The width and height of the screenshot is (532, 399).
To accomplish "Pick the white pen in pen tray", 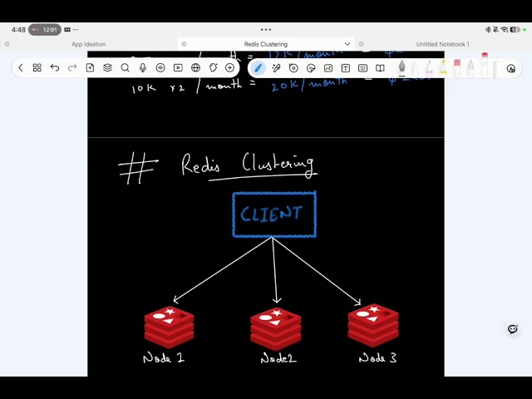I will coord(416,68).
